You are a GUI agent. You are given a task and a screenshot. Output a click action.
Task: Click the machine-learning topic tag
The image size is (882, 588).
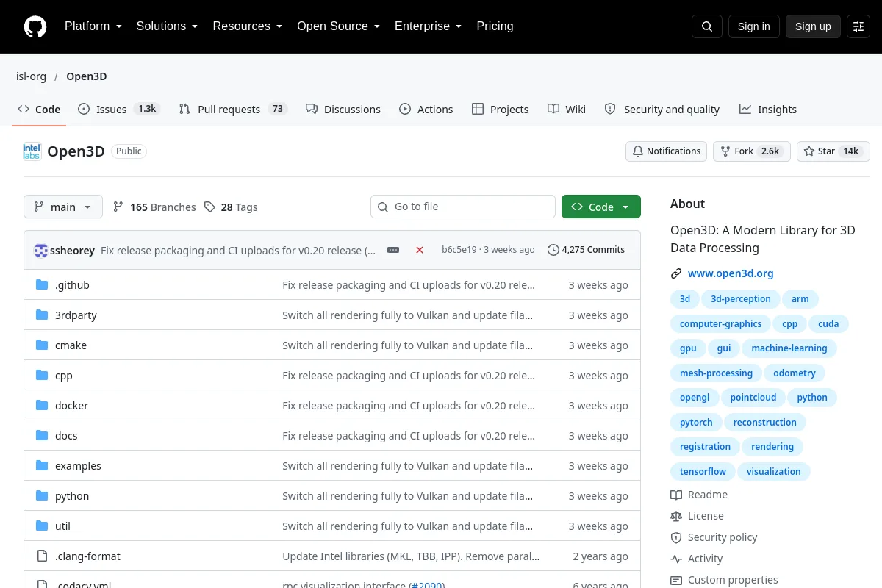789,348
